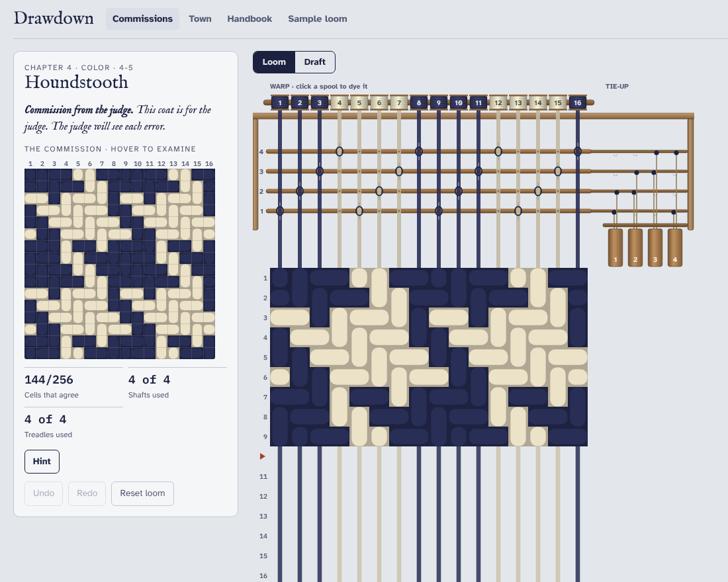Viewport: 728px width, 582px height.
Task: Click the Hint button
Action: (42, 462)
